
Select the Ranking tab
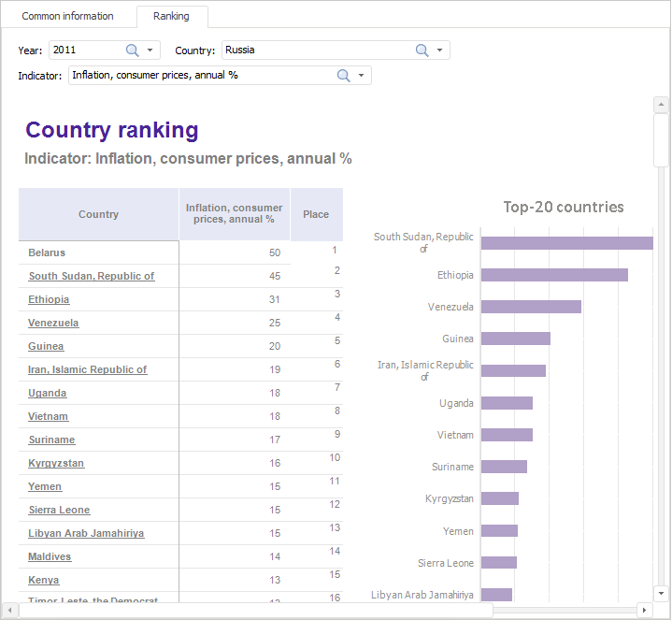coord(171,16)
